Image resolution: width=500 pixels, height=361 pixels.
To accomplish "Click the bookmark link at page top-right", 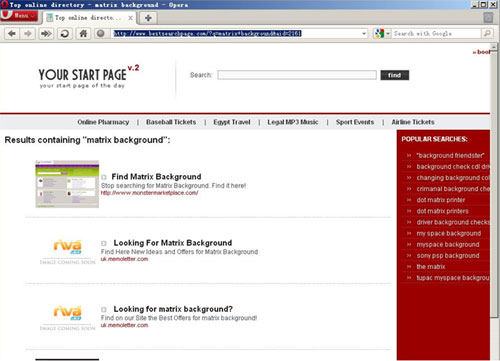I will coord(481,52).
